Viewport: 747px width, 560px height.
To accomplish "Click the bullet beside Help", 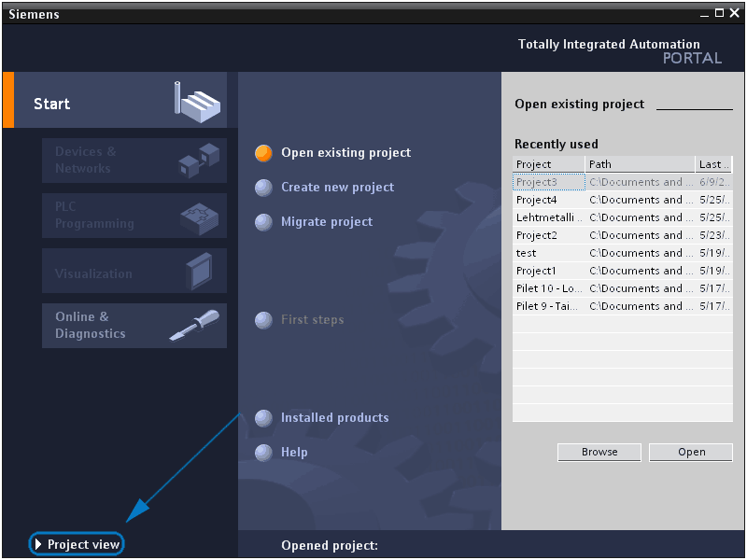I will click(x=263, y=453).
